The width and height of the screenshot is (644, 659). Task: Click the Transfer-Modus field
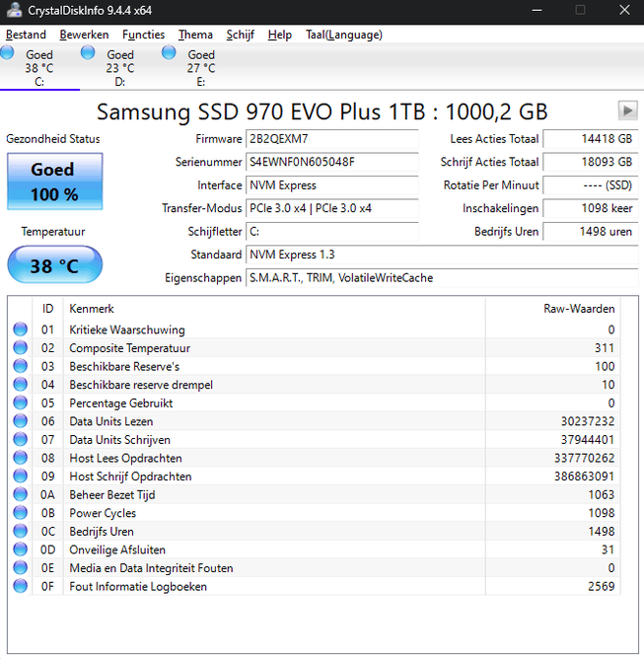tap(332, 208)
